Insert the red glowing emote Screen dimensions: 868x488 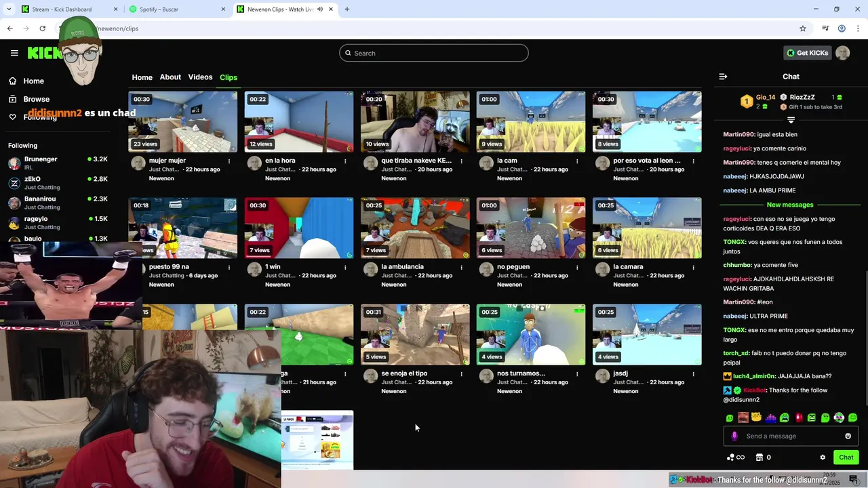(x=798, y=418)
